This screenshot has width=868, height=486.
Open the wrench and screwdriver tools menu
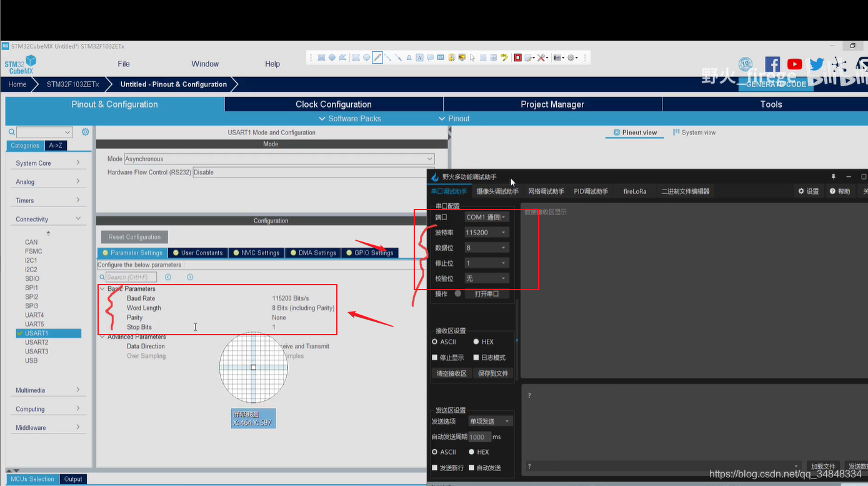coord(543,58)
